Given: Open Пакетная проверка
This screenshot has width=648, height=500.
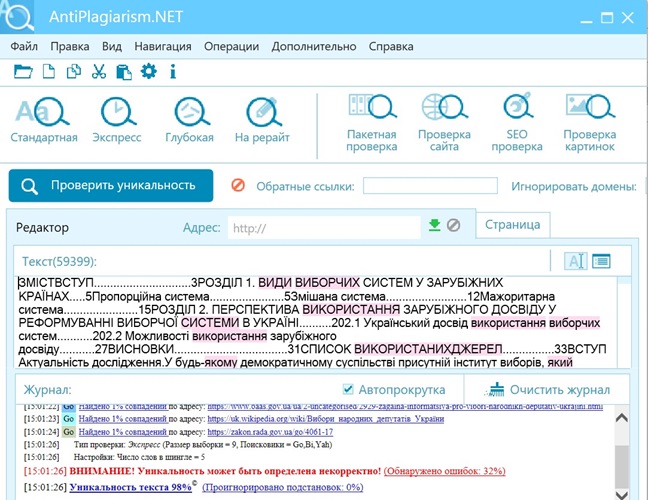Looking at the screenshot, I should click(x=372, y=123).
